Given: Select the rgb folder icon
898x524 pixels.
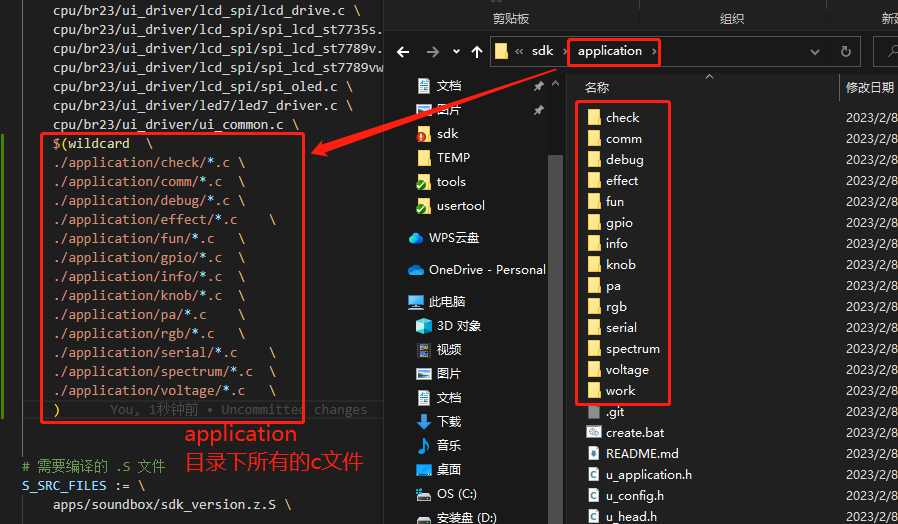Looking at the screenshot, I should 594,307.
